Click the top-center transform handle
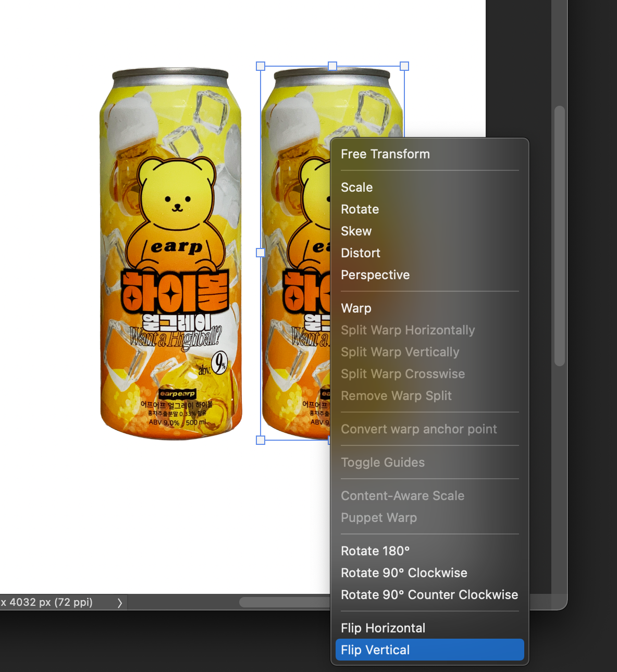617x672 pixels. [332, 66]
